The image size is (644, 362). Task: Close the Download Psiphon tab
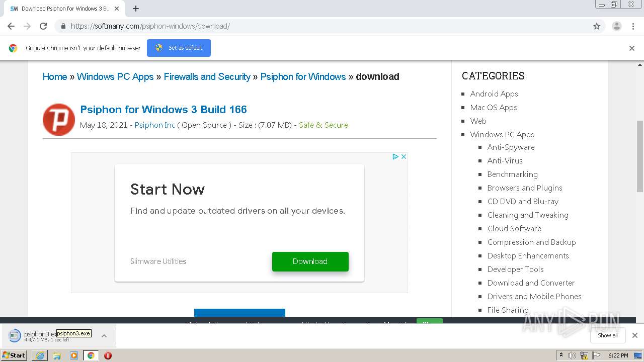117,9
